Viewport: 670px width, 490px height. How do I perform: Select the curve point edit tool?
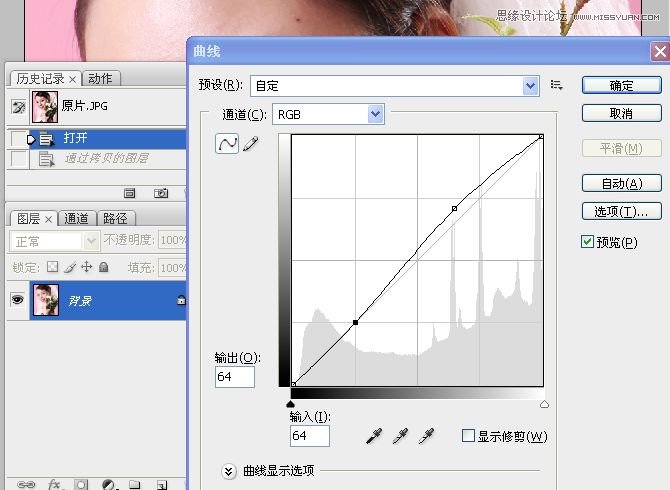227,144
